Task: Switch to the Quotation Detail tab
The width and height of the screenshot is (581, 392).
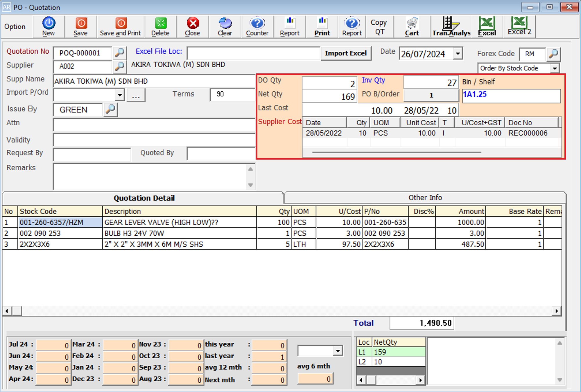Action: (144, 198)
